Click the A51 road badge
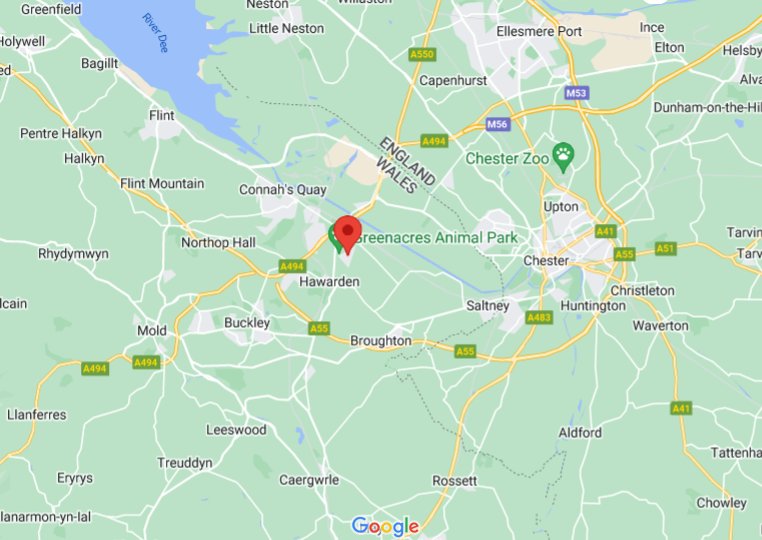Image resolution: width=762 pixels, height=540 pixels. pyautogui.click(x=665, y=249)
